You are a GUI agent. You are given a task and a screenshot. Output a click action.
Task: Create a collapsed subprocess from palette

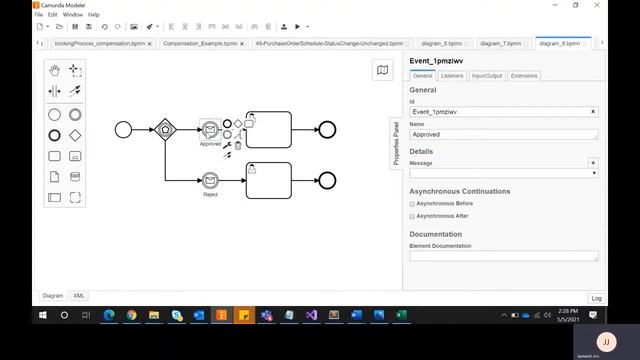[x=75, y=156]
